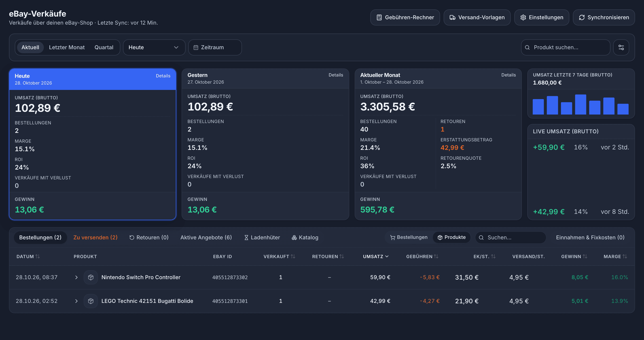Switch to Letzter Monat period
The width and height of the screenshot is (644, 340).
(x=67, y=47)
